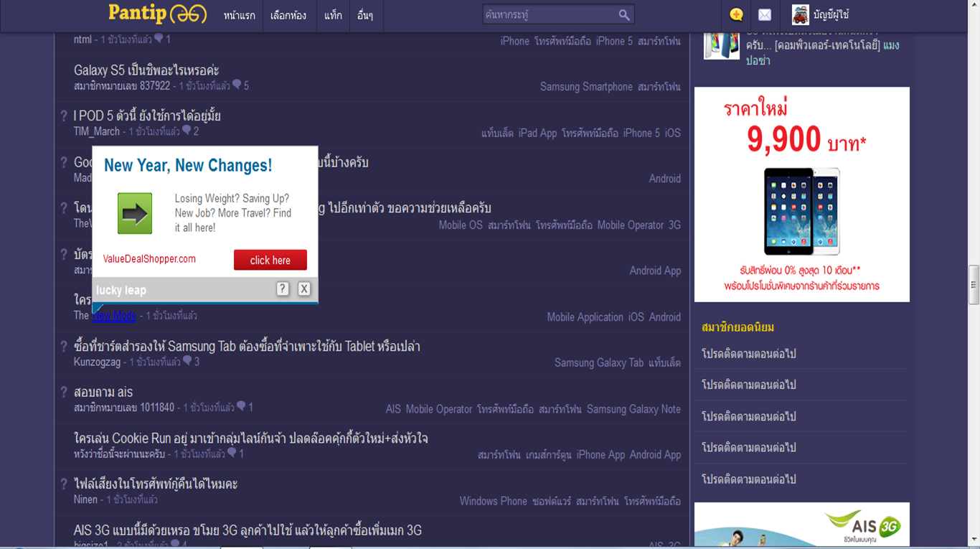This screenshot has height=549, width=980.
Task: Open the mail envelope icon
Action: (x=765, y=14)
